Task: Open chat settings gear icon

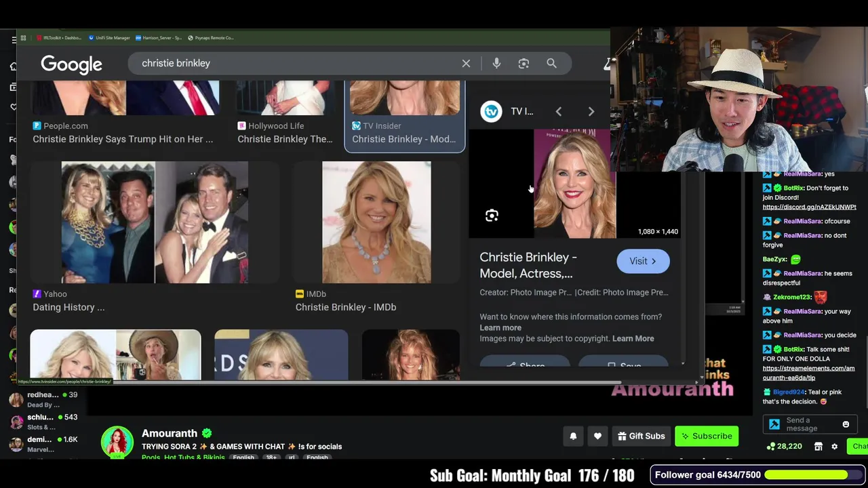Action: 835,447
